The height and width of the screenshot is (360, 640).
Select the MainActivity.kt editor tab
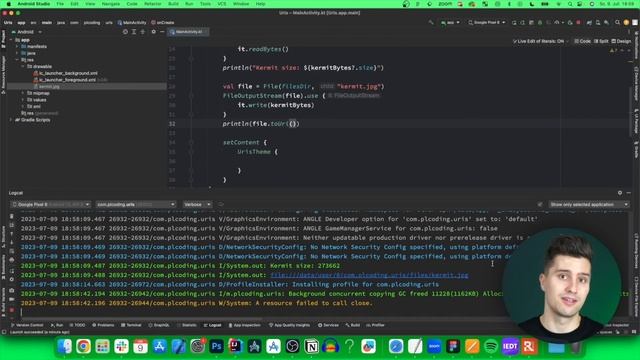[x=188, y=32]
